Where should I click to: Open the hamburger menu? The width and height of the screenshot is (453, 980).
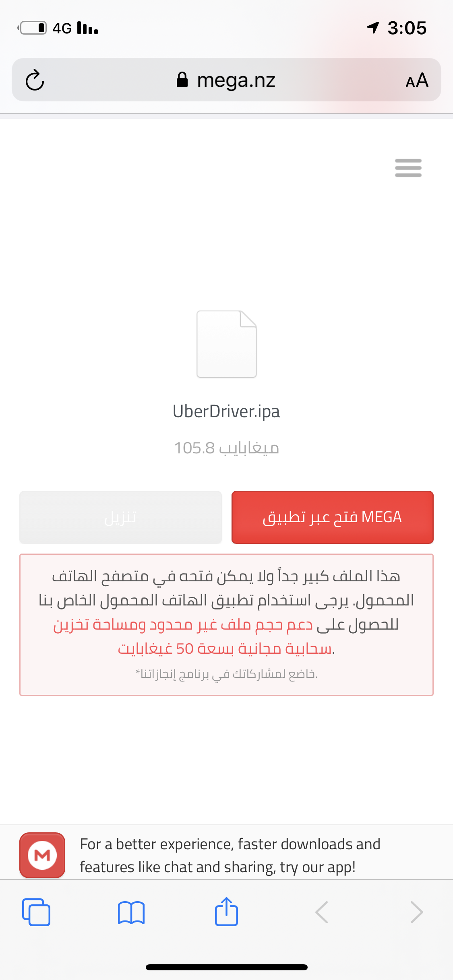pyautogui.click(x=408, y=168)
